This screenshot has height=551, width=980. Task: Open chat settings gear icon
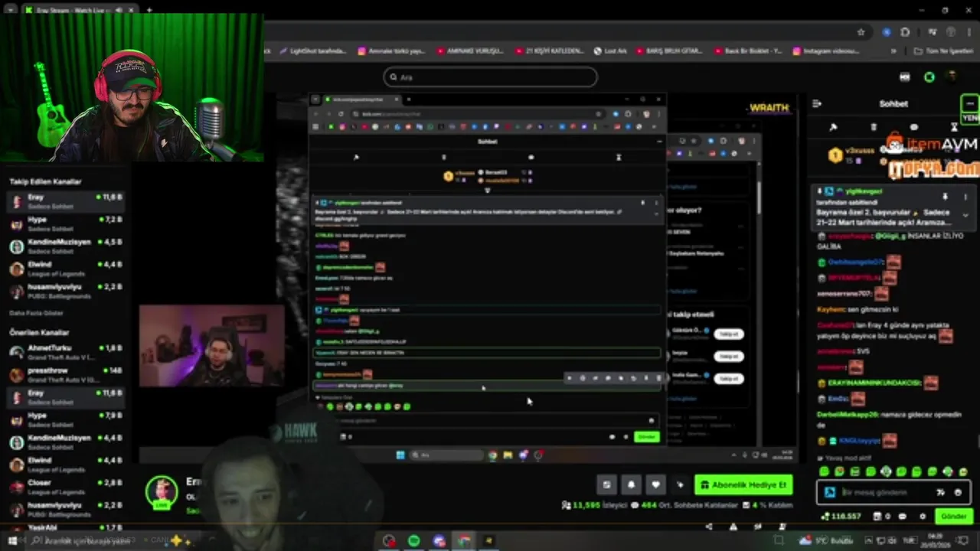(922, 517)
